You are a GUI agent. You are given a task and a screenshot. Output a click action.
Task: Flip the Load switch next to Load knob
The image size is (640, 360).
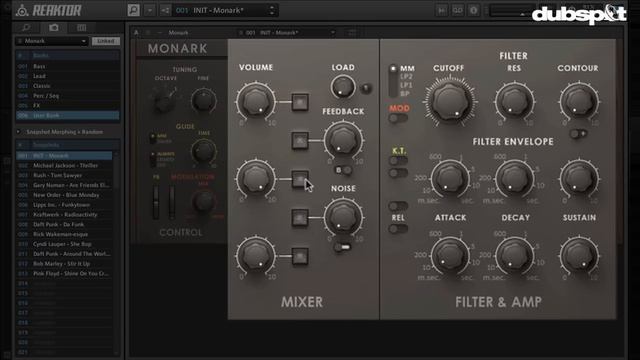coord(366,88)
